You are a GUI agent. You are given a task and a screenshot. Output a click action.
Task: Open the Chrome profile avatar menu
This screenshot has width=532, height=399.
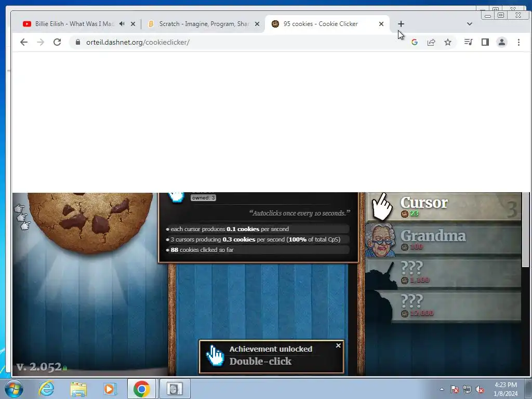coord(502,42)
